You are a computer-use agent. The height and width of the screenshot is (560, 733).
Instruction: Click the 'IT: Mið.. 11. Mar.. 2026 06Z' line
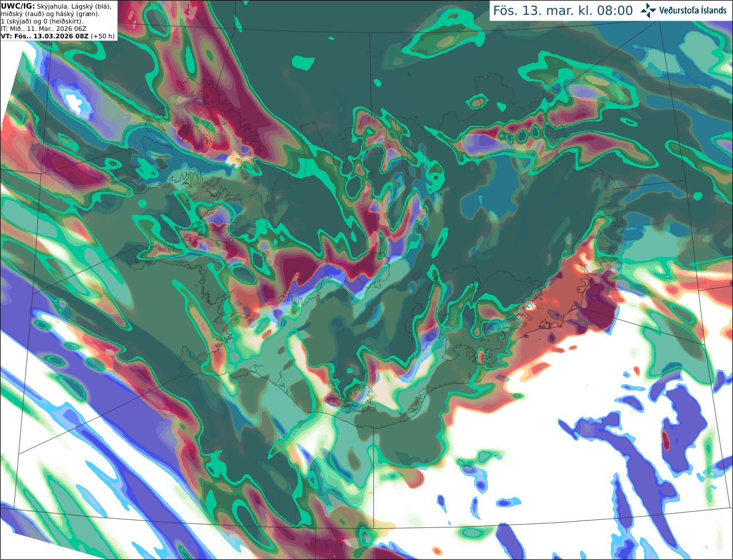pos(44,28)
